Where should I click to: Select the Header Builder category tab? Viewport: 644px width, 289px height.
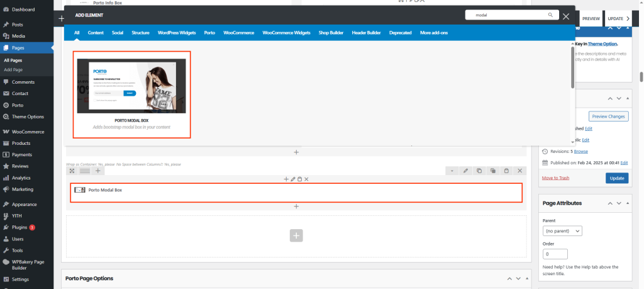[x=367, y=32]
